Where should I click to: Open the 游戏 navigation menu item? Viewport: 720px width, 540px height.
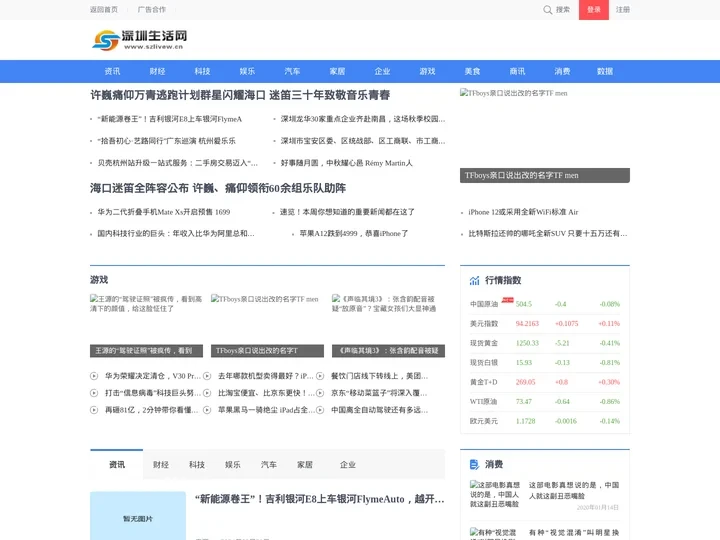click(x=427, y=71)
